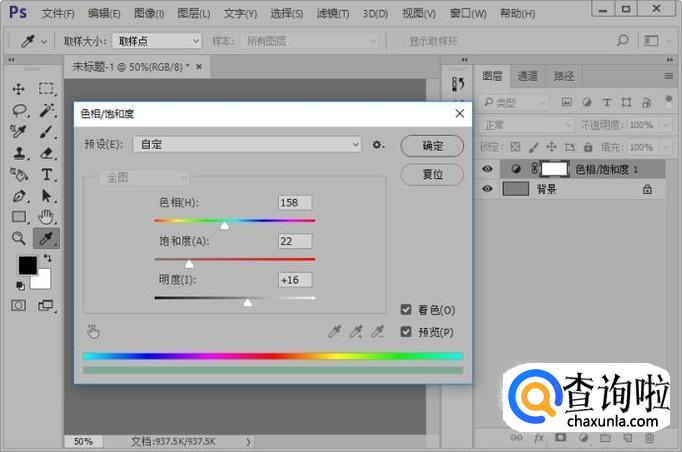The image size is (682, 452).
Task: Switch to the Channels tab
Action: click(527, 76)
